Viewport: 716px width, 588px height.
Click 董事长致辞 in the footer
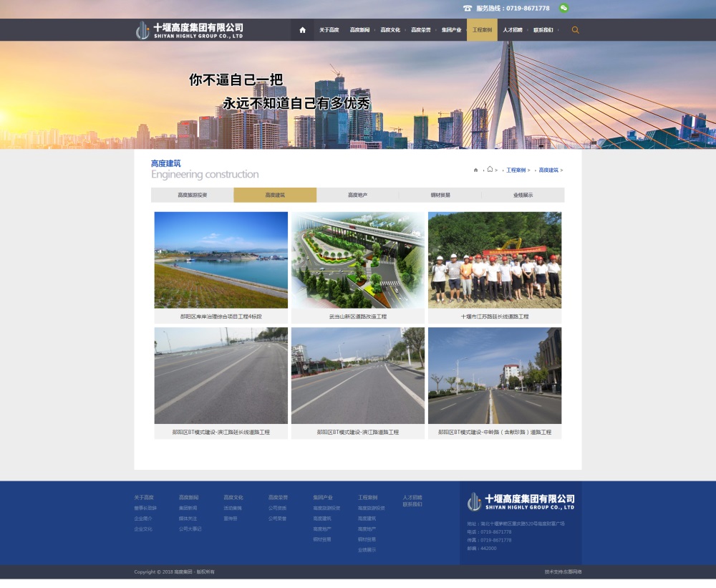tap(145, 508)
